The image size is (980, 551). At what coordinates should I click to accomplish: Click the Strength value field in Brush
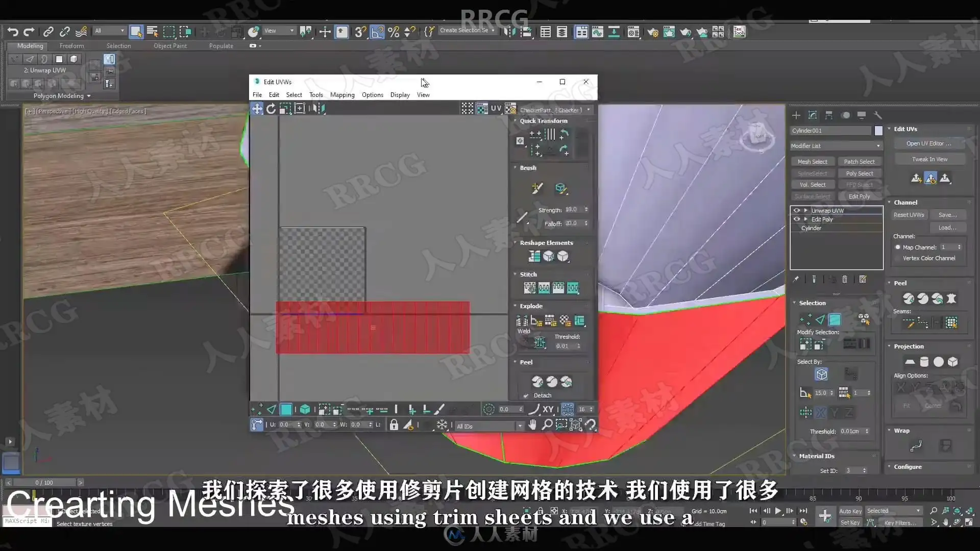pos(573,210)
